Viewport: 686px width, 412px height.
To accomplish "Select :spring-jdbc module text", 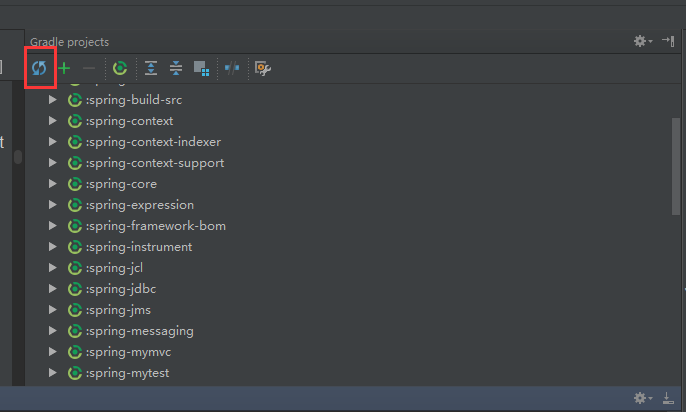I will 121,289.
